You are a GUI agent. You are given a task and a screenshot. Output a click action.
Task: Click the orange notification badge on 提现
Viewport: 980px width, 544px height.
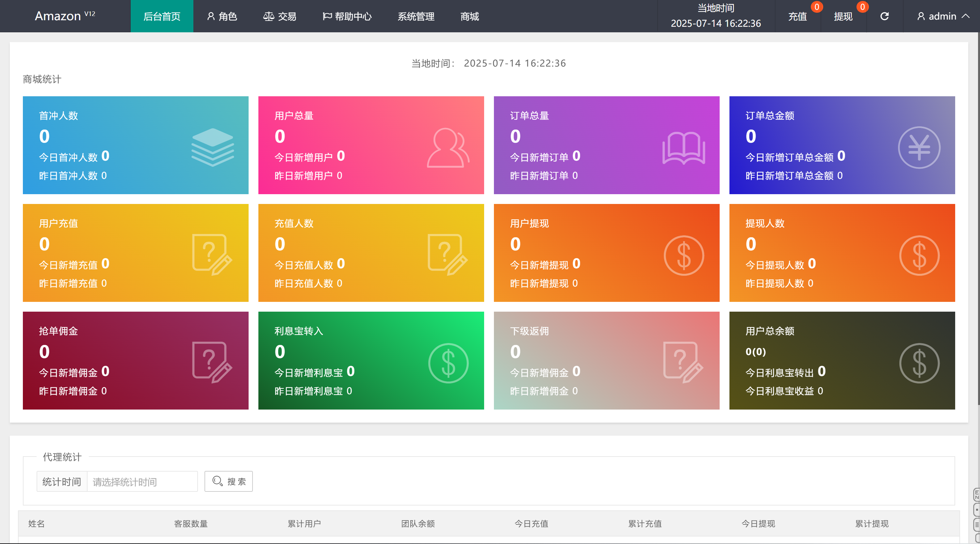tap(862, 7)
